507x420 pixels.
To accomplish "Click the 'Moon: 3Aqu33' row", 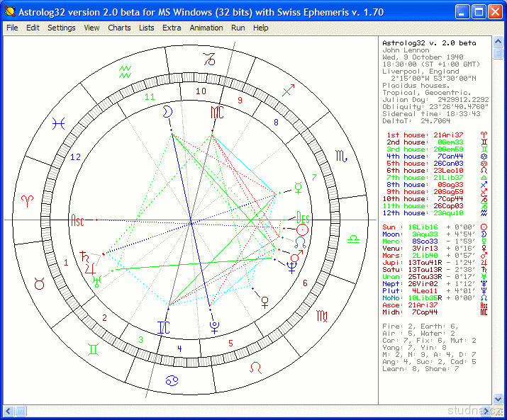I will pos(435,234).
